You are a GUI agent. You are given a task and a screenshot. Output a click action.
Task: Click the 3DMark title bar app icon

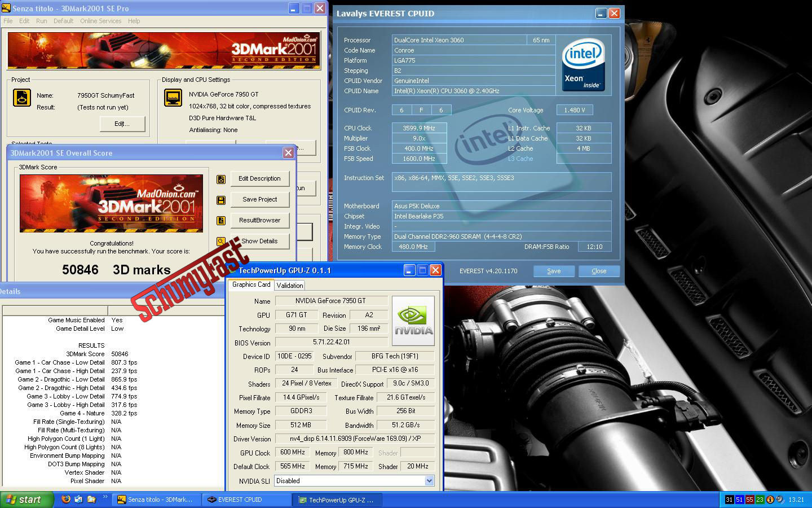[x=6, y=8]
